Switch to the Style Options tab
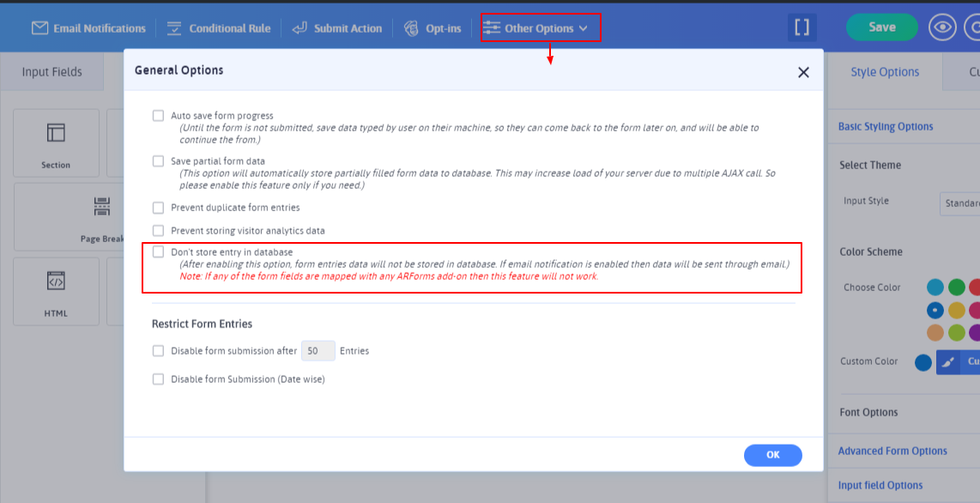The height and width of the screenshot is (503, 980). [x=884, y=72]
